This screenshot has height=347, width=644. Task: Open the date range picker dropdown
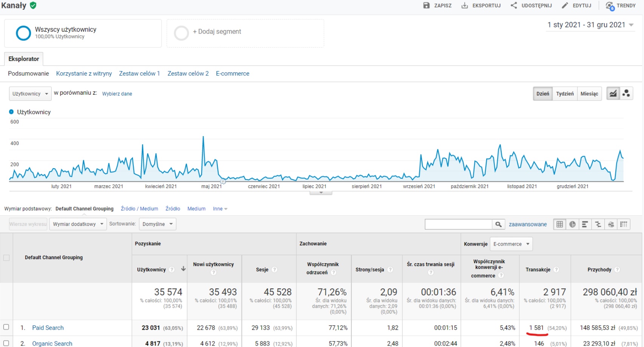pyautogui.click(x=590, y=25)
